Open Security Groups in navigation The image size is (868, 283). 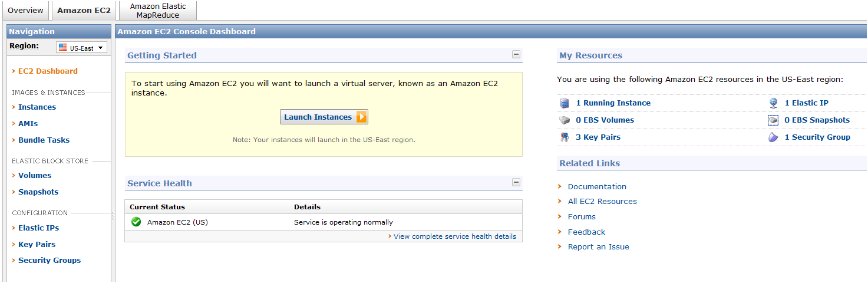(x=49, y=261)
